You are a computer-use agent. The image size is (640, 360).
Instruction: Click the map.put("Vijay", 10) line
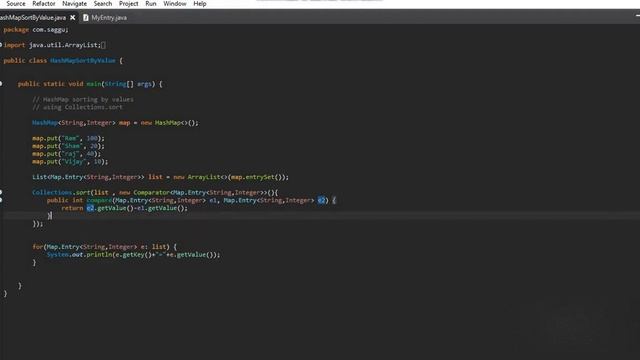70,162
